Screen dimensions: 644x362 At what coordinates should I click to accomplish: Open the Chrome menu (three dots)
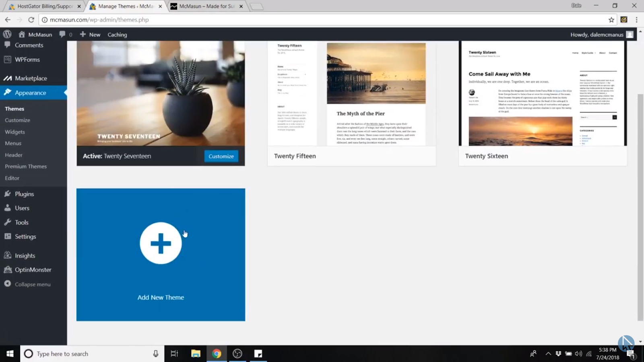(x=636, y=20)
